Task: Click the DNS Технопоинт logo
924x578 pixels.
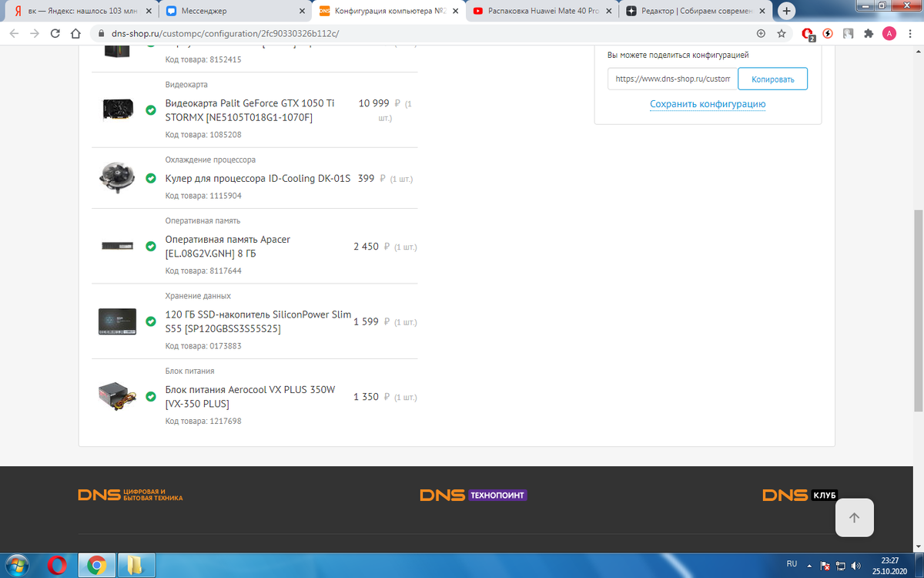Action: tap(474, 495)
